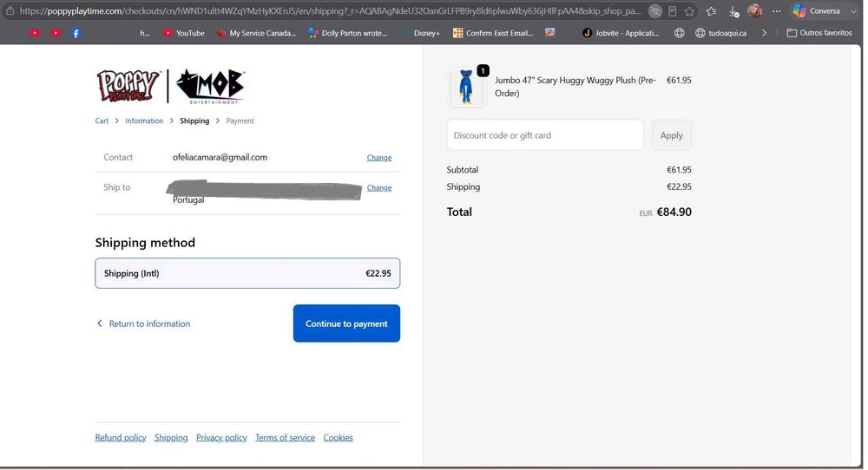Screen dimensions: 868x470
Task: Open the browser profile avatar
Action: pos(754,10)
